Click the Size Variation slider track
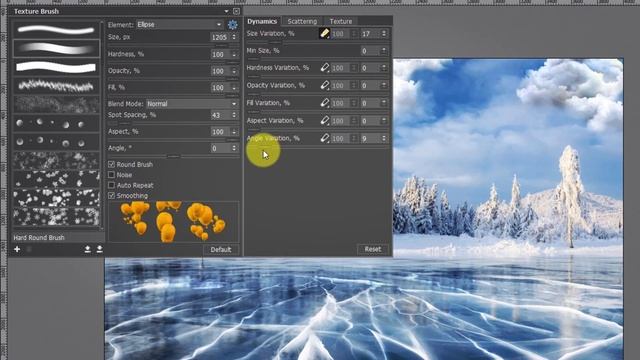This screenshot has width=640, height=360. [317, 42]
